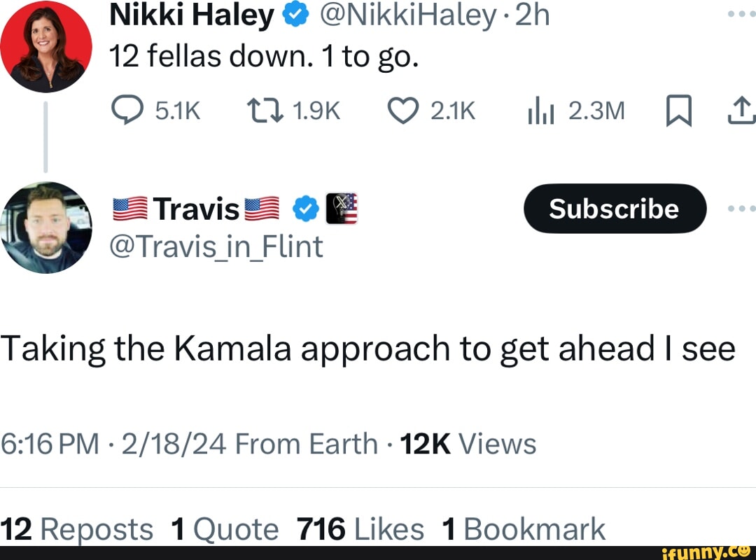Open the share icon on the top tweet
756x560 pixels.
coord(743,110)
